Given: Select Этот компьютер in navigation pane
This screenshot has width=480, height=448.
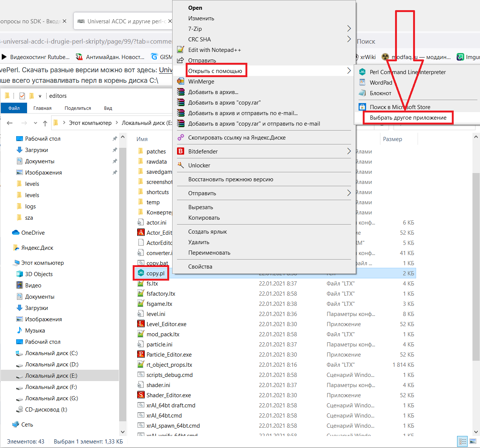Looking at the screenshot, I should pyautogui.click(x=42, y=263).
